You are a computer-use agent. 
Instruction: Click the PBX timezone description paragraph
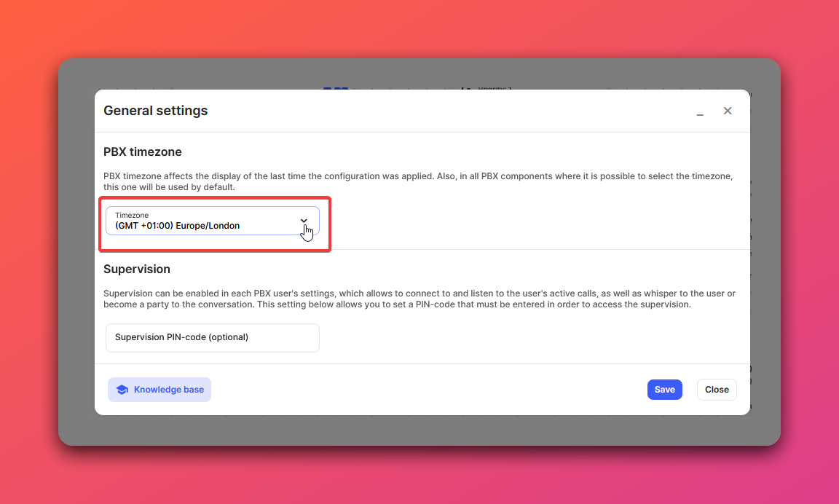click(x=417, y=182)
